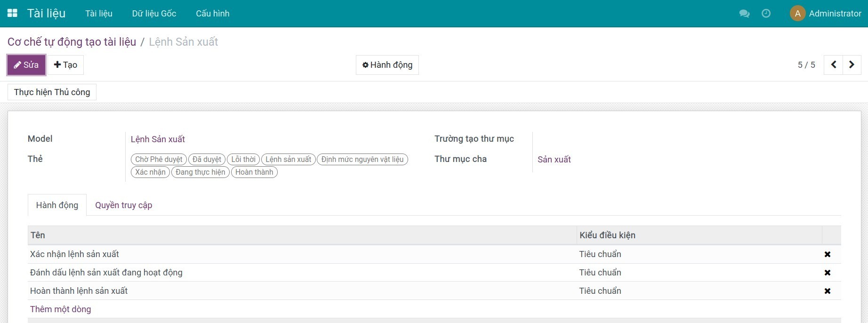
Task: Open the conversations chat icon
Action: pyautogui.click(x=744, y=14)
